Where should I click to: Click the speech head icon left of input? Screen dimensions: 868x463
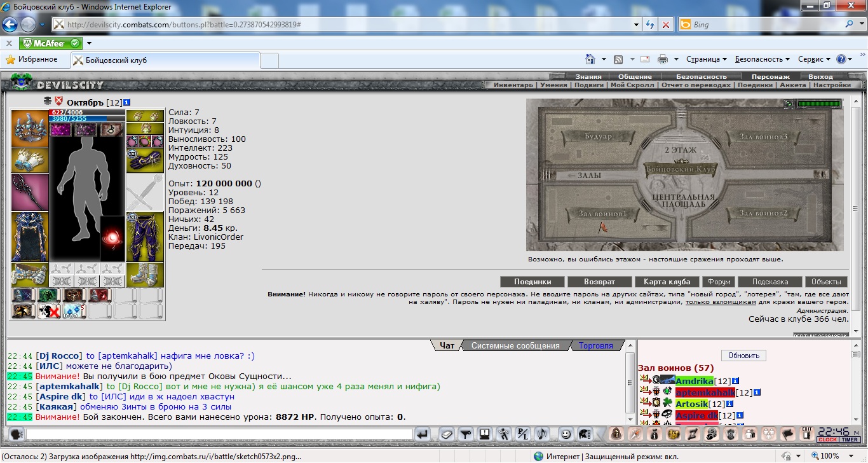(17, 434)
